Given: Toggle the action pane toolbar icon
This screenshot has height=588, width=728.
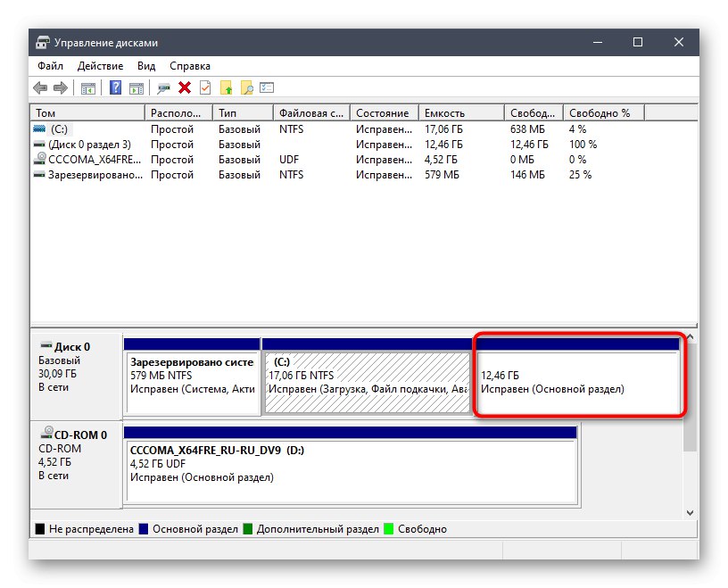Looking at the screenshot, I should pyautogui.click(x=136, y=87).
